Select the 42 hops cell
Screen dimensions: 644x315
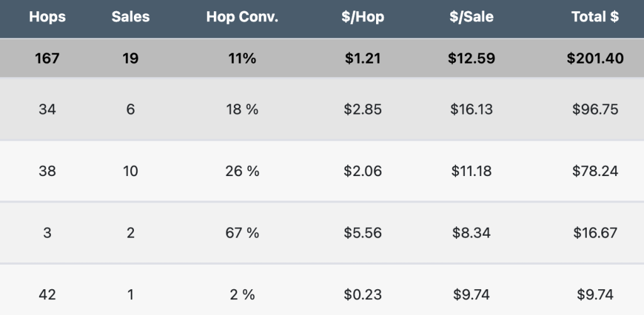[x=47, y=294]
